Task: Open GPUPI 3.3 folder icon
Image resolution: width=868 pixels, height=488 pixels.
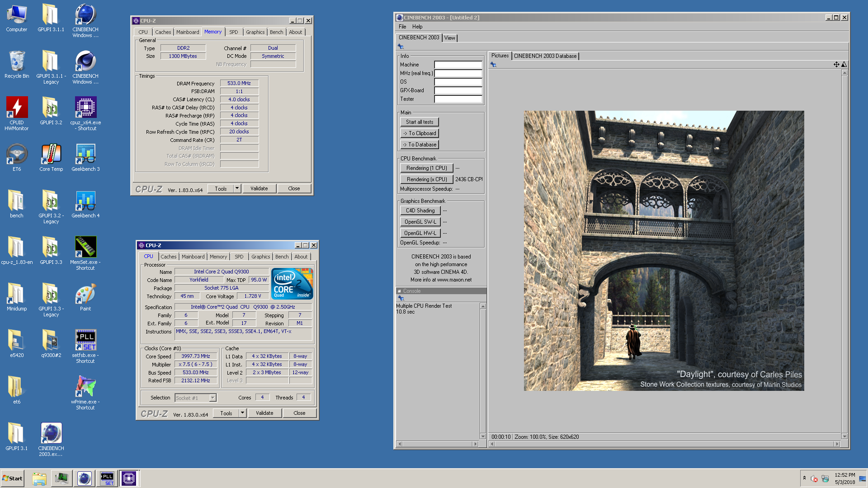Action: (51, 251)
